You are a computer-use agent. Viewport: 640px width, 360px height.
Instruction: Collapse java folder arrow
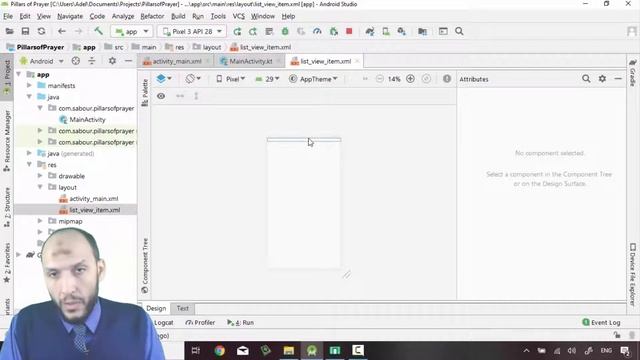(29, 97)
